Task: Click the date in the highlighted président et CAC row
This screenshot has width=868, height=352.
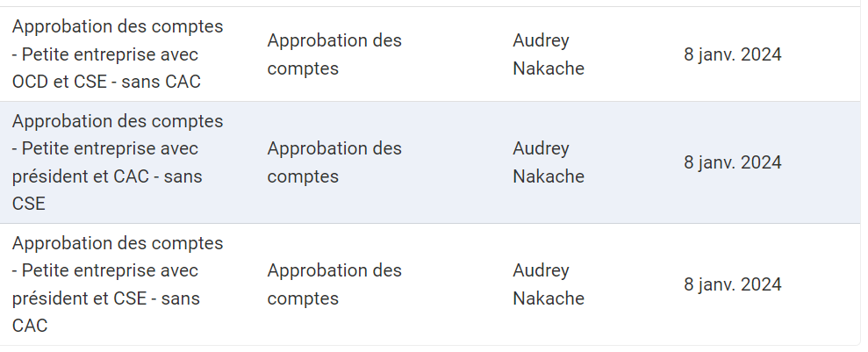Action: point(732,162)
